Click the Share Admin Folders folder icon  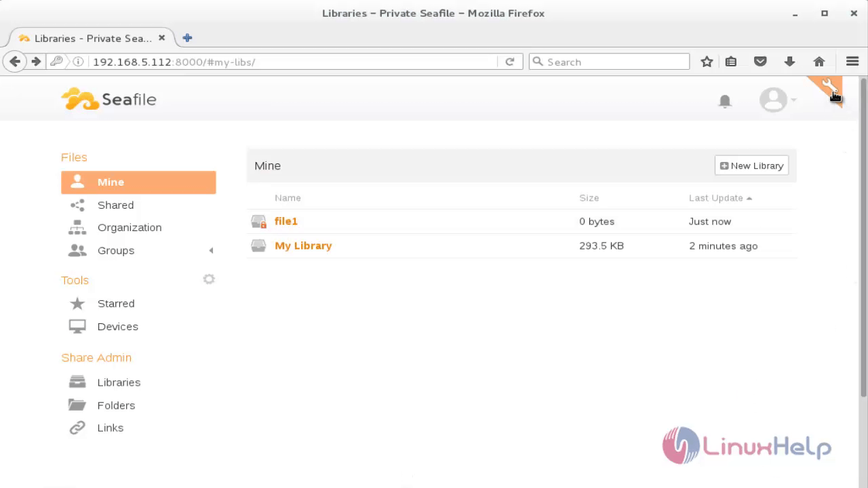coord(77,405)
